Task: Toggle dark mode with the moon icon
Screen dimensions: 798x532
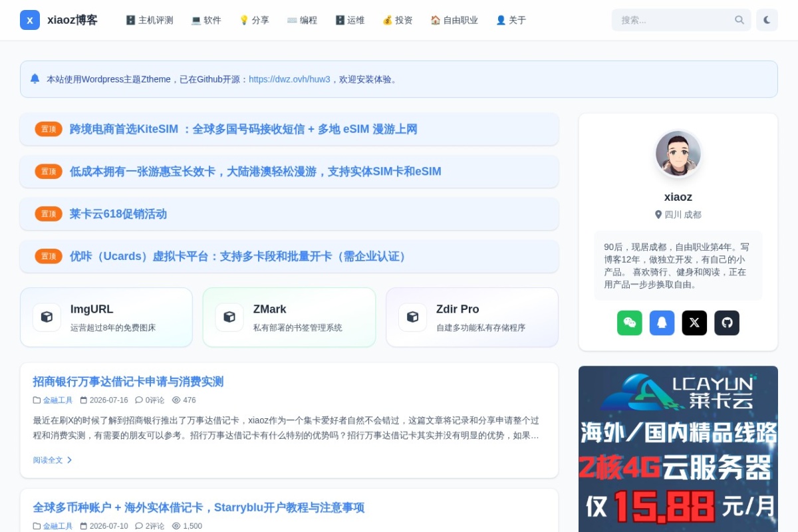Action: [767, 20]
